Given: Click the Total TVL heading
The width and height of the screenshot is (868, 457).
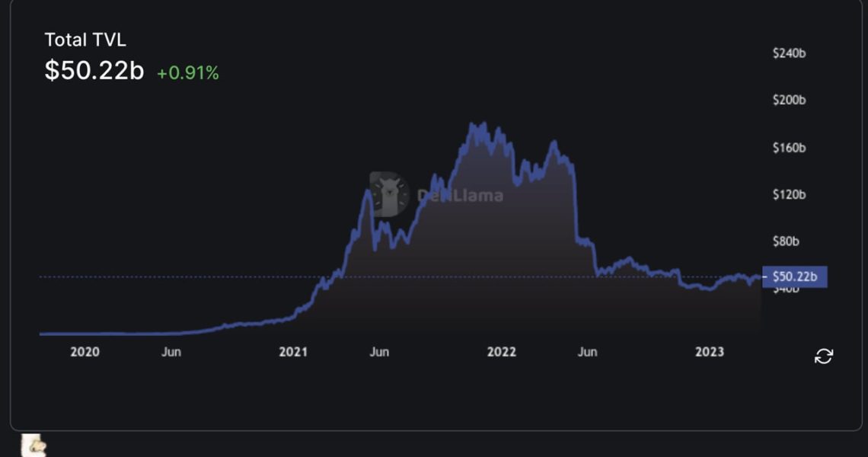Looking at the screenshot, I should (x=85, y=40).
